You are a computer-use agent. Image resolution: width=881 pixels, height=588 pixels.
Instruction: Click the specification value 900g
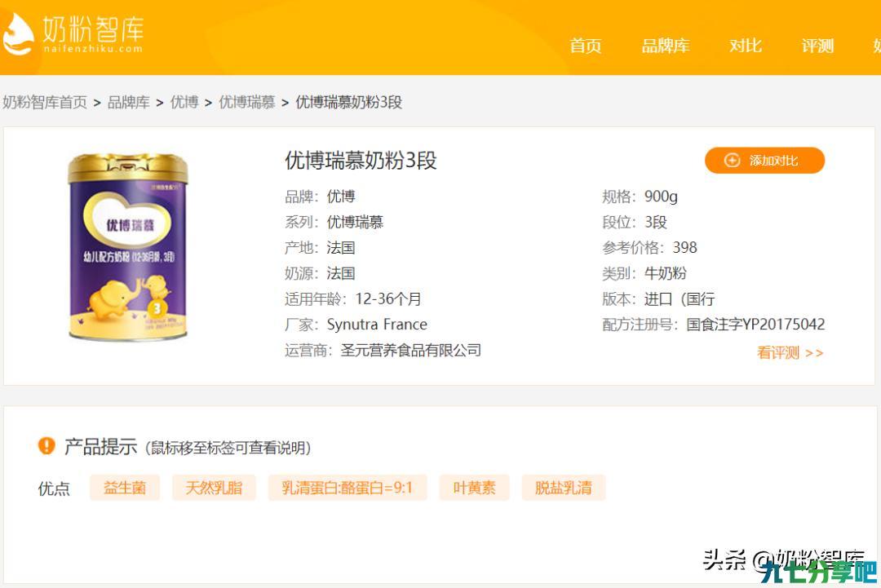tap(661, 197)
